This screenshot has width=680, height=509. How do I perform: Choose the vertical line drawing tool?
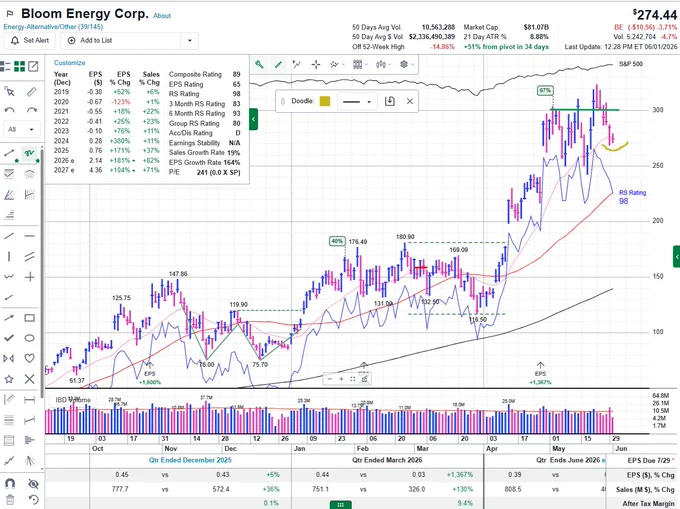tap(9, 256)
